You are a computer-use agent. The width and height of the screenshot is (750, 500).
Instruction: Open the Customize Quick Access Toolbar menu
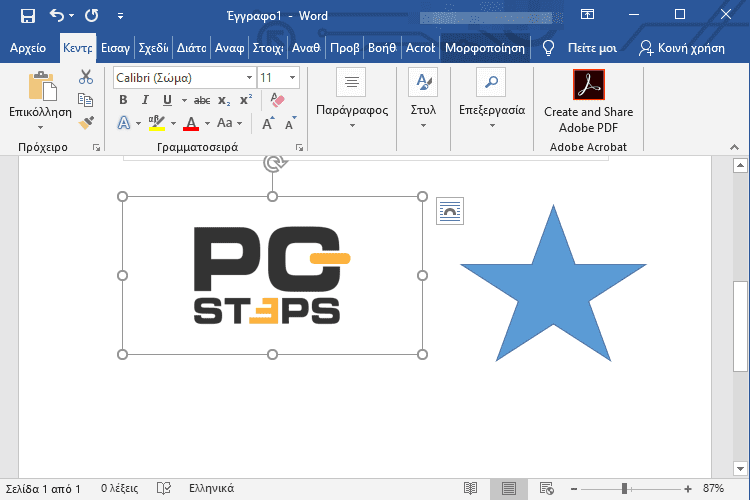(x=121, y=16)
